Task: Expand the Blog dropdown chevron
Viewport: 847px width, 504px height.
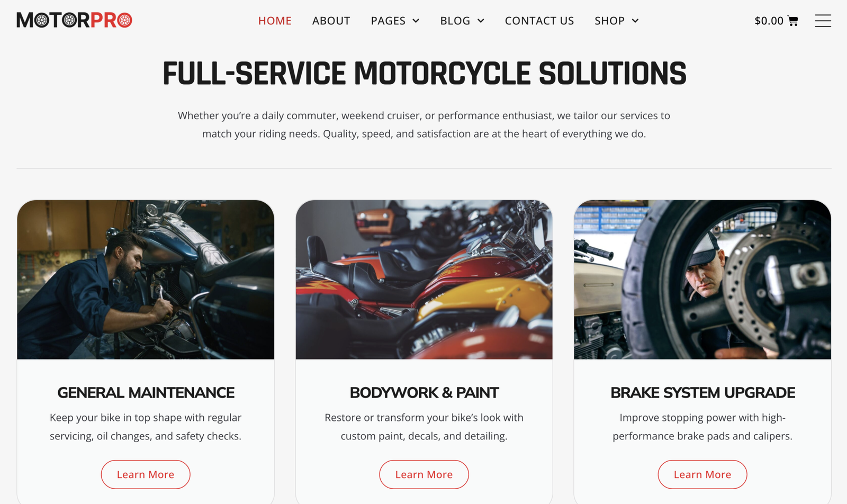Action: click(481, 21)
